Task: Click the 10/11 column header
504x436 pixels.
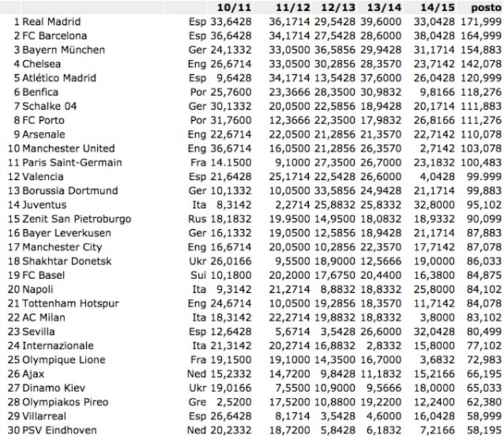Action: (x=234, y=7)
